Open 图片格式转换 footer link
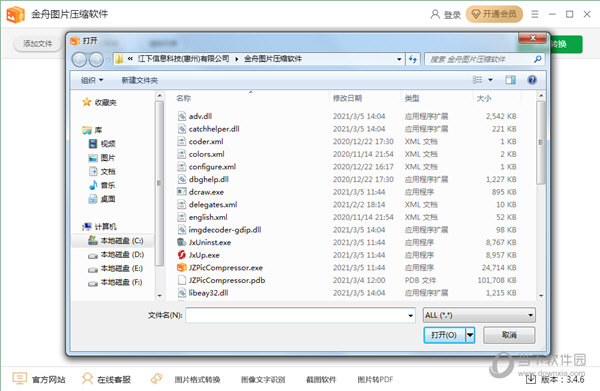Image resolution: width=600 pixels, height=391 pixels. click(197, 380)
